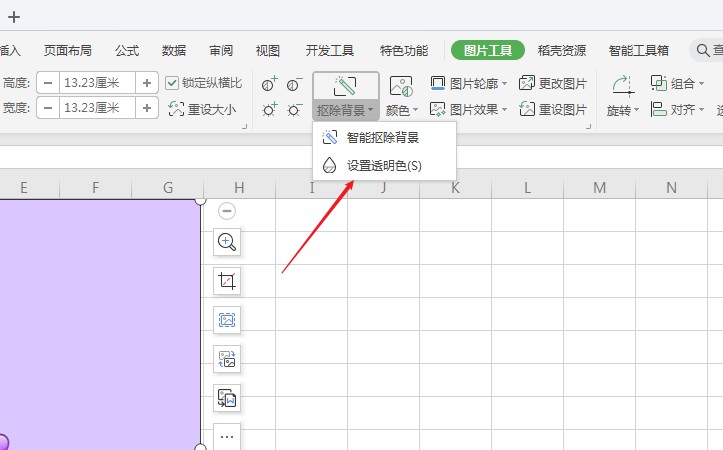
Task: Increase 高度 with the plus button
Action: (147, 83)
